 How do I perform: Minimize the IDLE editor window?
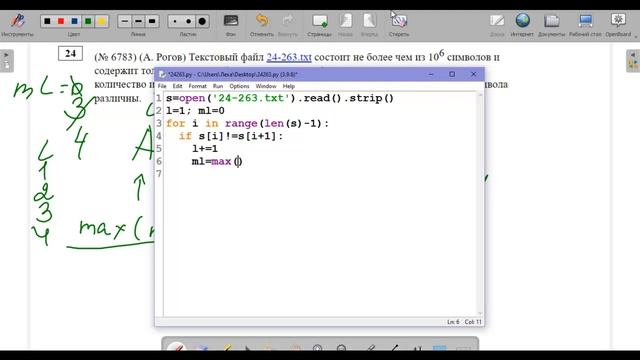coord(431,74)
